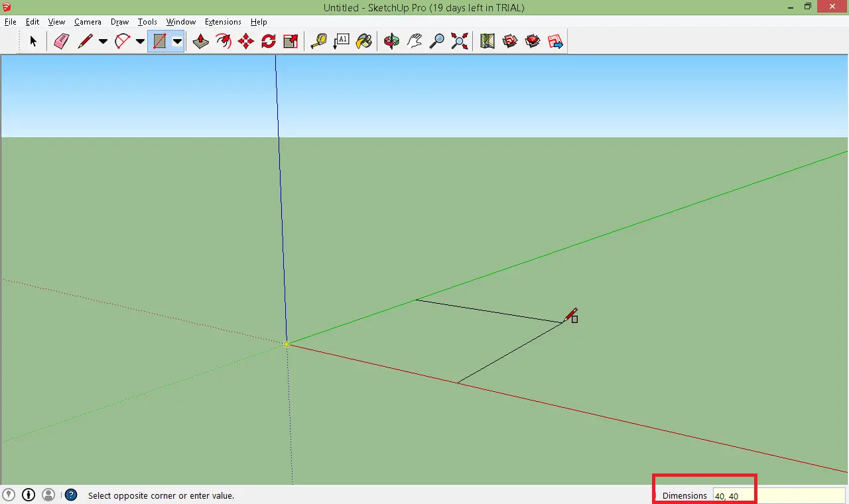This screenshot has height=504, width=849.
Task: Click the axes origin point
Action: coord(287,344)
